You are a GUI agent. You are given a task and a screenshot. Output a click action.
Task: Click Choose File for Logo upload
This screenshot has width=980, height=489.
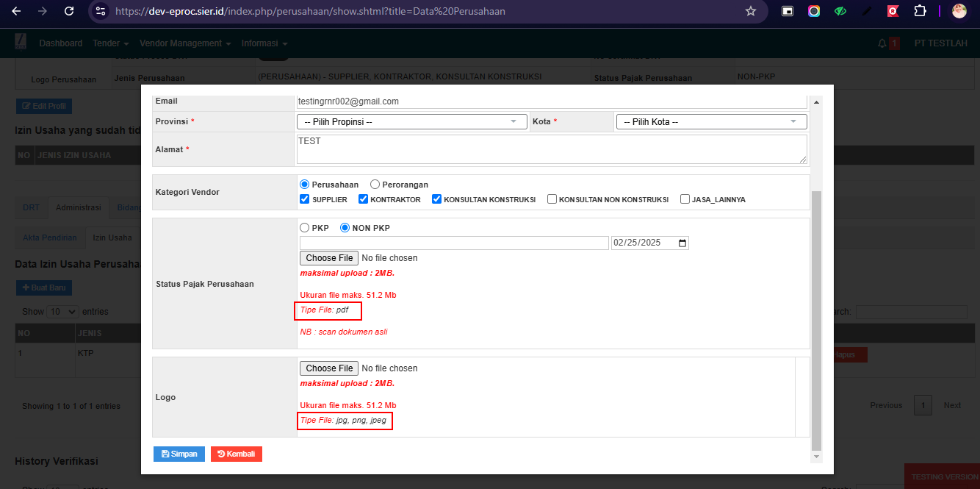[329, 368]
